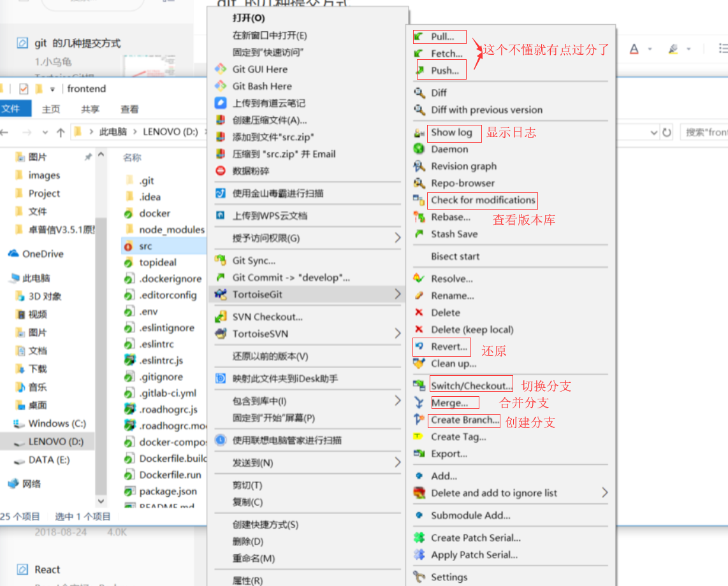Open the address bar history dropdown
728x586 pixels.
[654, 132]
